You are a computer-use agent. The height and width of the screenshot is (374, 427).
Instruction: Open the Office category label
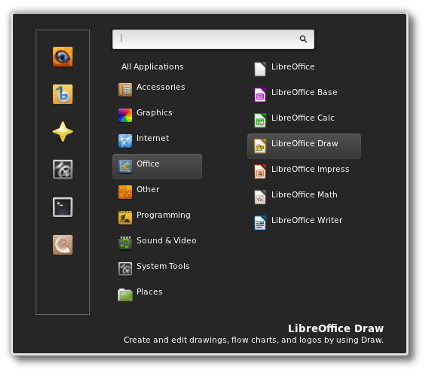148,164
